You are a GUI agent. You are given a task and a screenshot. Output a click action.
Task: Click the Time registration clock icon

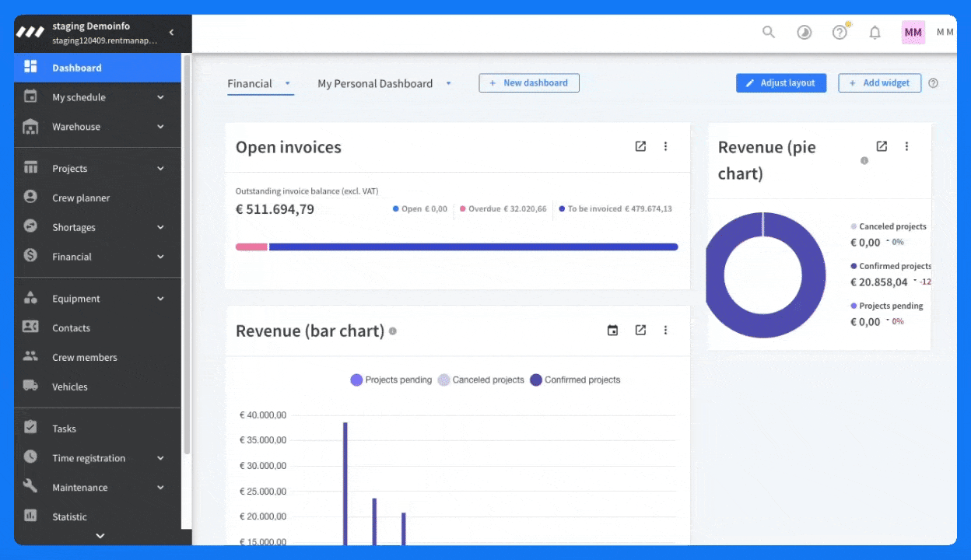coord(30,457)
